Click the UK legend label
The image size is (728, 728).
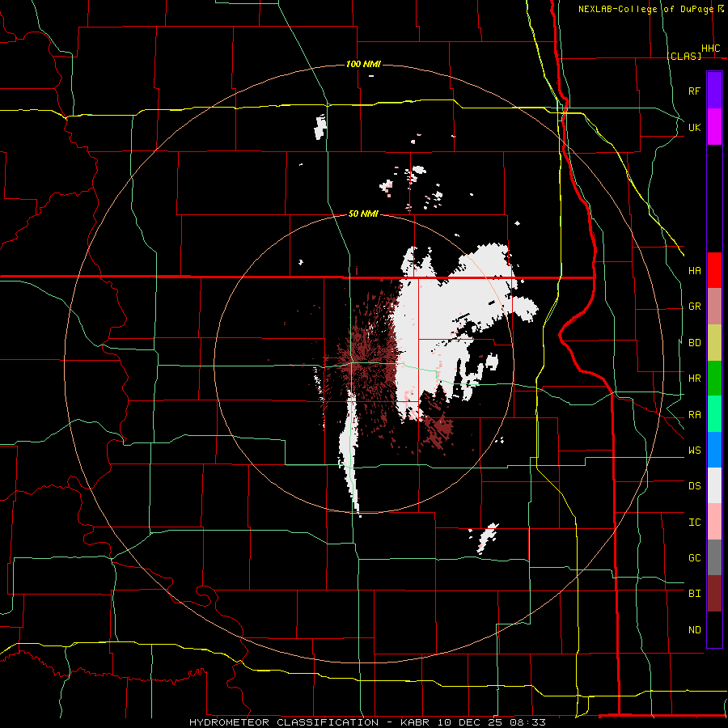(x=694, y=128)
